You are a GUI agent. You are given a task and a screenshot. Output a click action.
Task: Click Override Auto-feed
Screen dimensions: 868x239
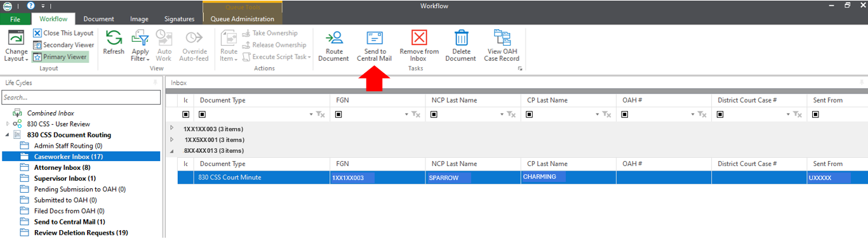tap(194, 46)
